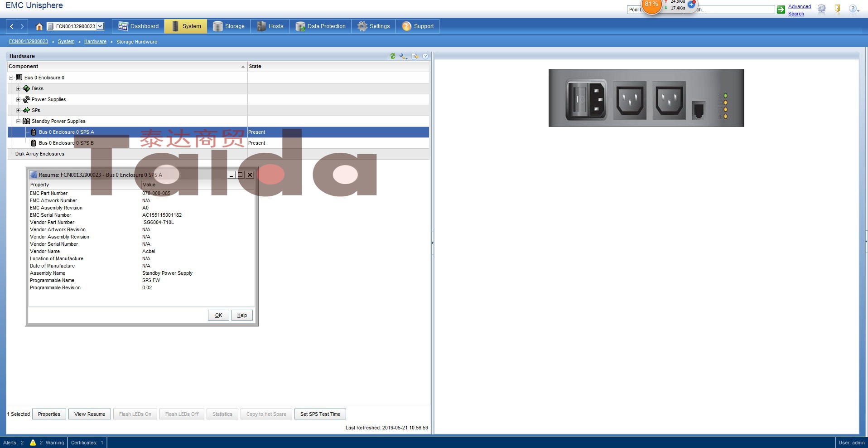Select the Bus 0 Enclosure 0 tree item
The height and width of the screenshot is (448, 868).
44,78
